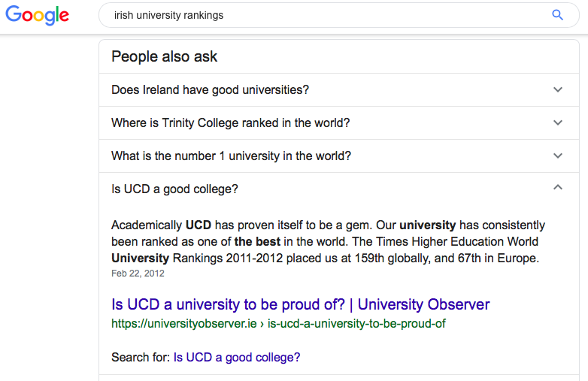The width and height of the screenshot is (588, 381).
Task: Click the magnifying glass search icon
Action: coord(557,15)
